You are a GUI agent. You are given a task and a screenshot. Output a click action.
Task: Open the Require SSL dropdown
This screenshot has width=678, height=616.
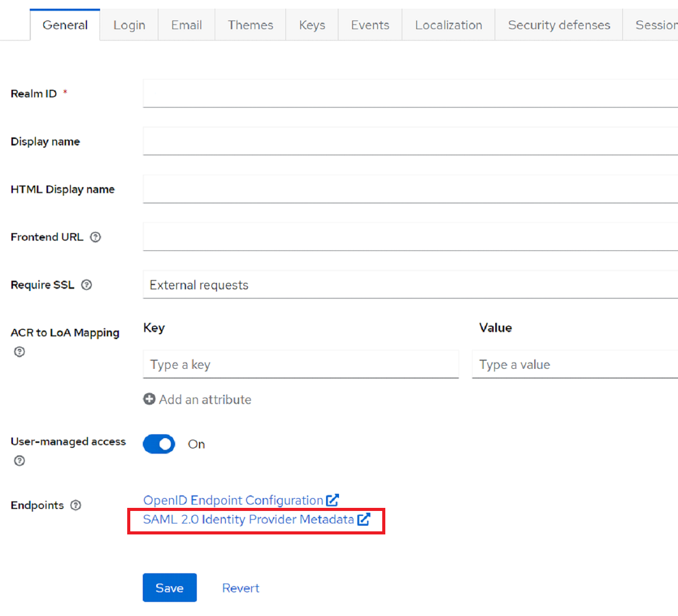coord(410,285)
